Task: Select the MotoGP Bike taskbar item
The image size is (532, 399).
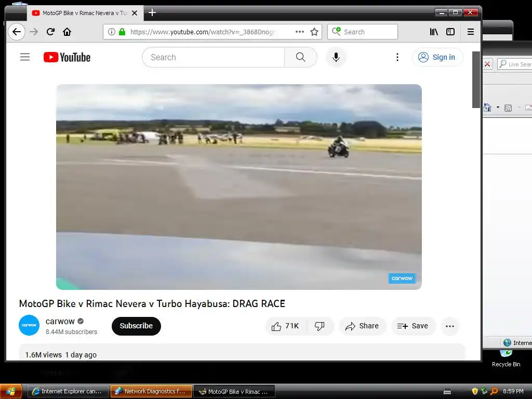Action: [x=234, y=392]
